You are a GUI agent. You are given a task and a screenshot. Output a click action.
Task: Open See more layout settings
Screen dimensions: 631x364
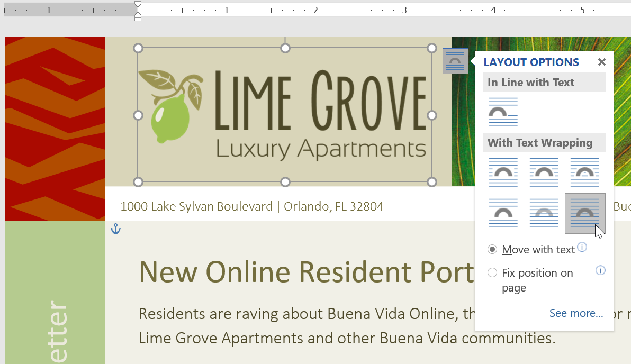[576, 313]
